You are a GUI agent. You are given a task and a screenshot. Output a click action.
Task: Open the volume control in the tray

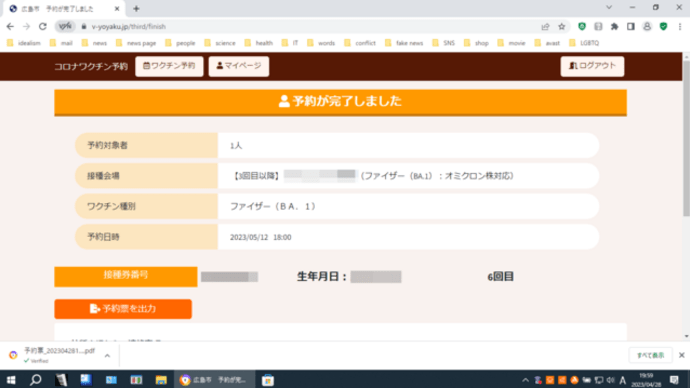click(610, 380)
